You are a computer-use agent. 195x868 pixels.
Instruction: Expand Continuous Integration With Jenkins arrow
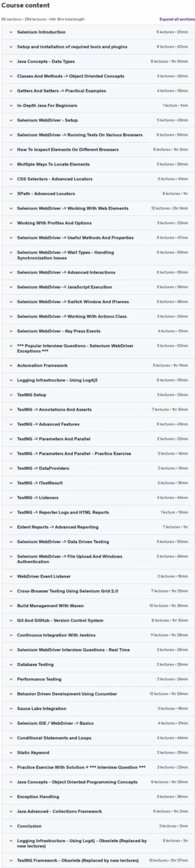coord(11,635)
